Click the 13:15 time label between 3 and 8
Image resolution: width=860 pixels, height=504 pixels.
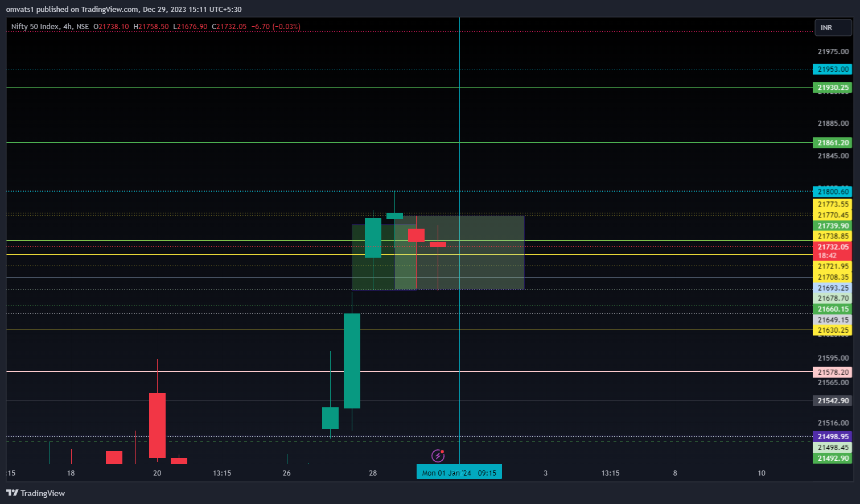coord(610,473)
